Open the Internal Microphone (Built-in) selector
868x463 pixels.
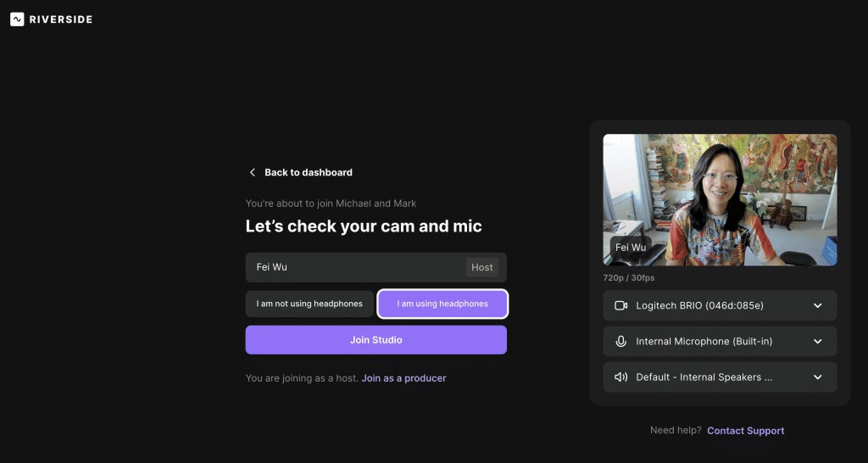(720, 341)
